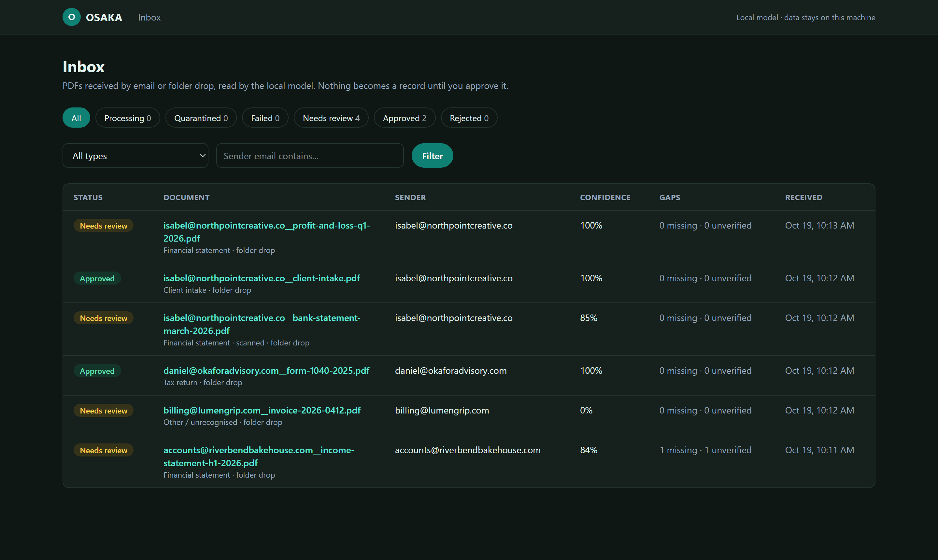Click the DOCUMENT column header

tap(187, 197)
